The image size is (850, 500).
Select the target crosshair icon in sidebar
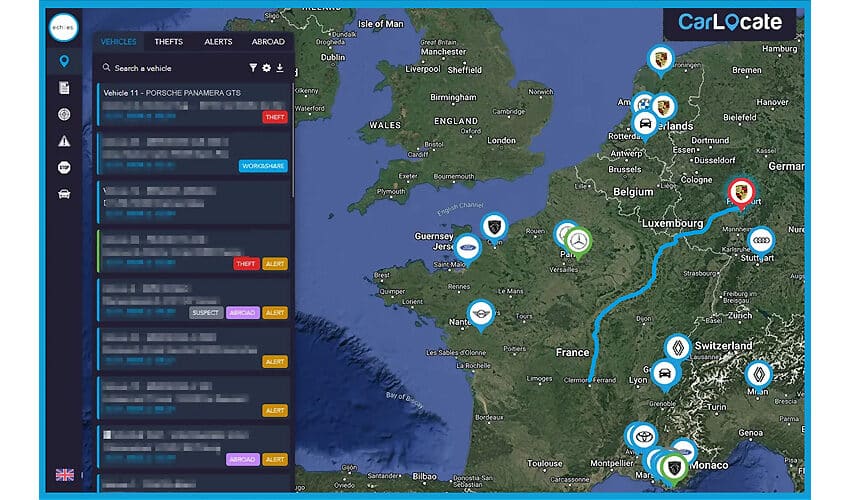point(64,115)
